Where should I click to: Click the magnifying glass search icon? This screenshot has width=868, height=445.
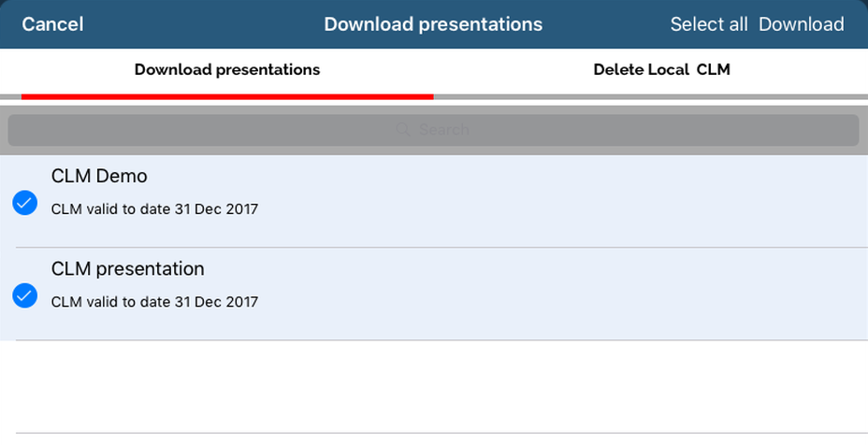pyautogui.click(x=403, y=130)
